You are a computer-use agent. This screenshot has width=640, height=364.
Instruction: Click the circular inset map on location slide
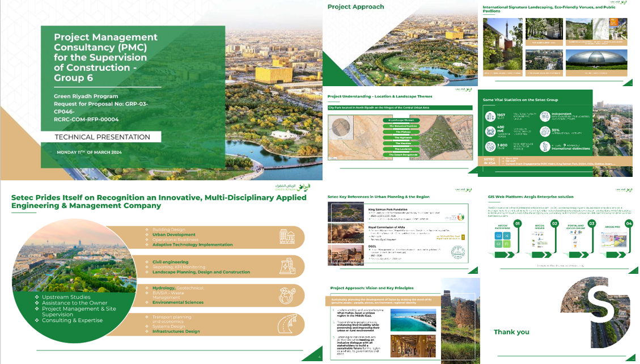pyautogui.click(x=341, y=129)
